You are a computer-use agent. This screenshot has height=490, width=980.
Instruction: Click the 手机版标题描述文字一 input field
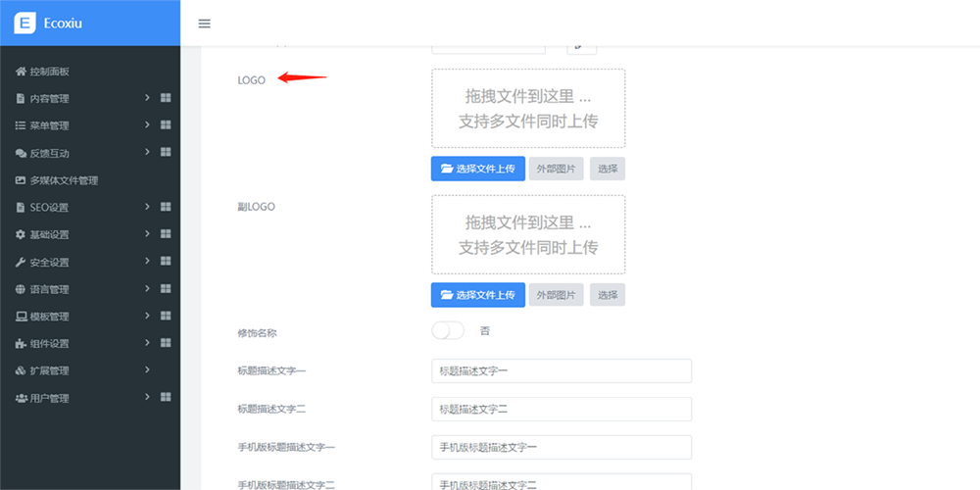pos(562,448)
